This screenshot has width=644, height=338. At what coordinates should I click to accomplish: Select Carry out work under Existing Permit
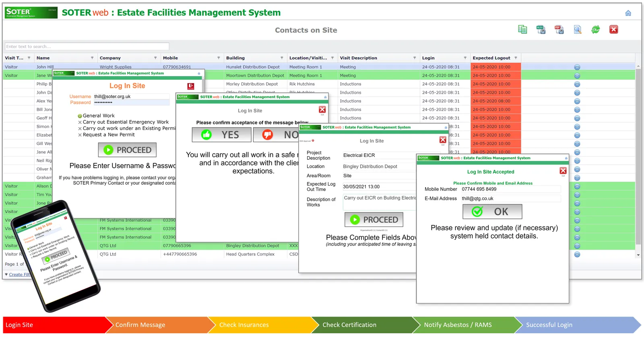pos(126,128)
